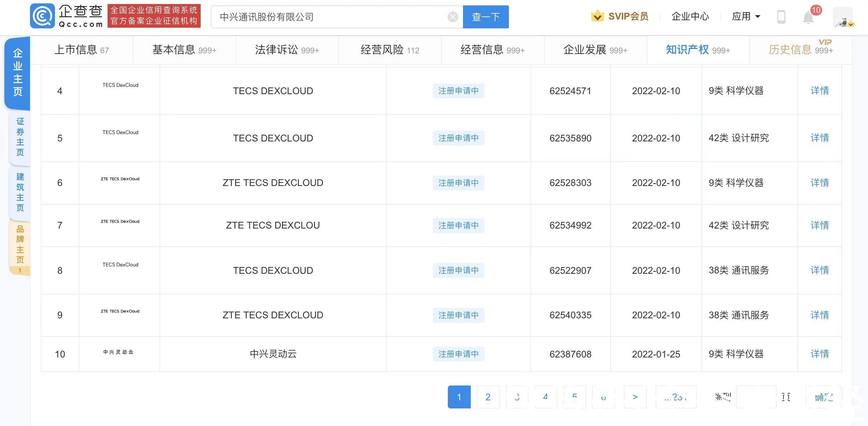Click the mobile phone icon
868x426 pixels.
point(781,17)
